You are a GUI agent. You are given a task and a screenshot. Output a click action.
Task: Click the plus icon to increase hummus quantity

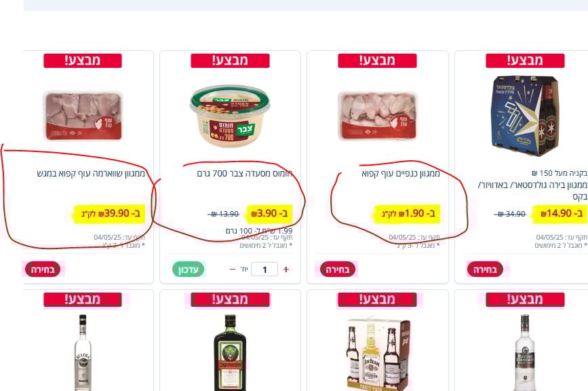(x=286, y=269)
